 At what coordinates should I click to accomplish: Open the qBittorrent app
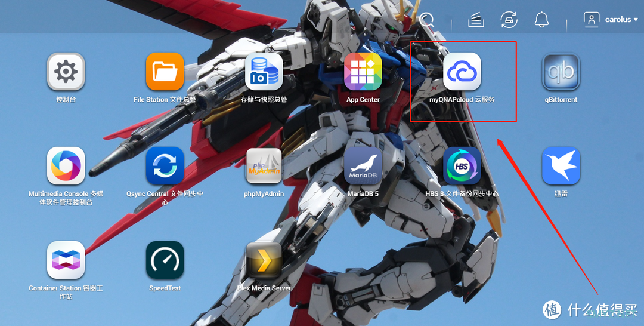[561, 72]
